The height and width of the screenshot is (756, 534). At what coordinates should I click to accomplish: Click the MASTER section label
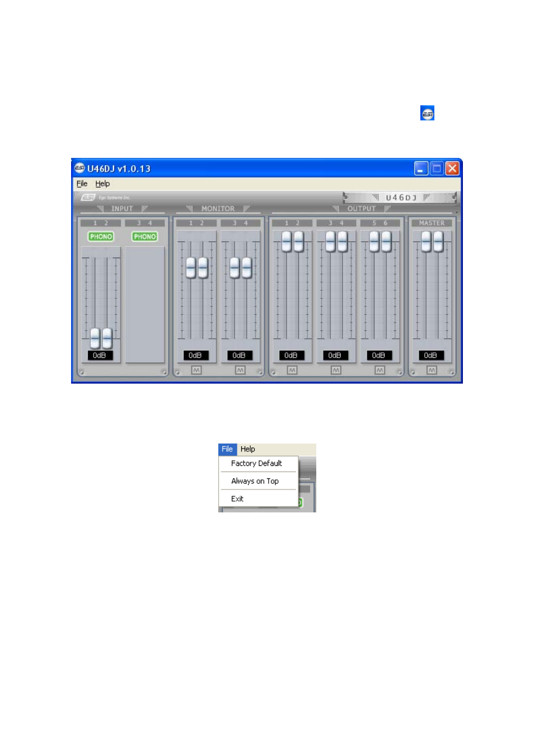coord(432,223)
